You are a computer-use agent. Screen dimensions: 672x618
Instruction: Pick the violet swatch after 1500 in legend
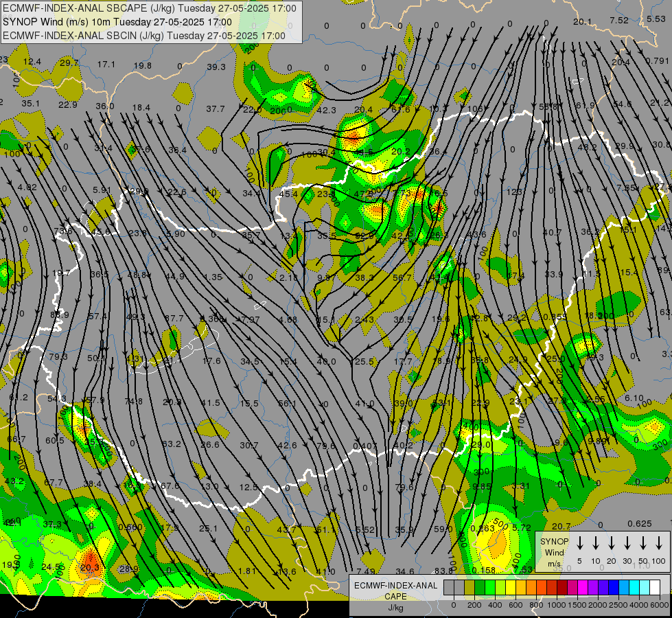pyautogui.click(x=593, y=587)
